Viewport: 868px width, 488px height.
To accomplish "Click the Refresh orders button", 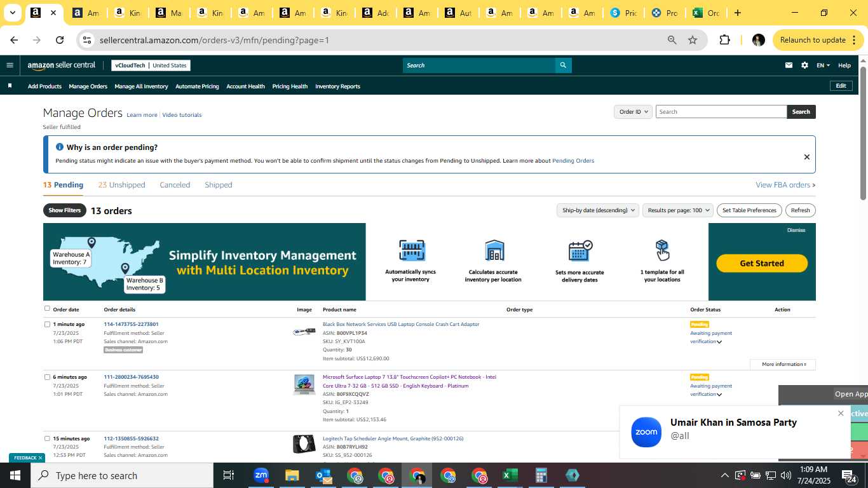I will point(800,210).
